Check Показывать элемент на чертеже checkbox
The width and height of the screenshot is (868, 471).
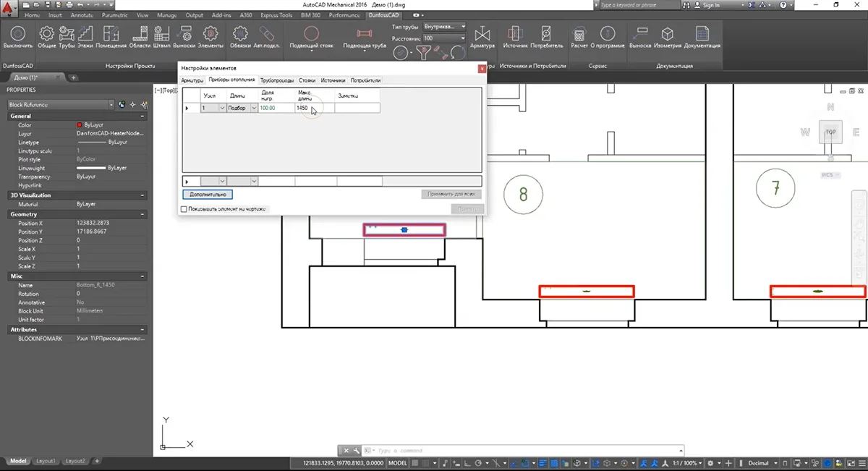[x=183, y=209]
